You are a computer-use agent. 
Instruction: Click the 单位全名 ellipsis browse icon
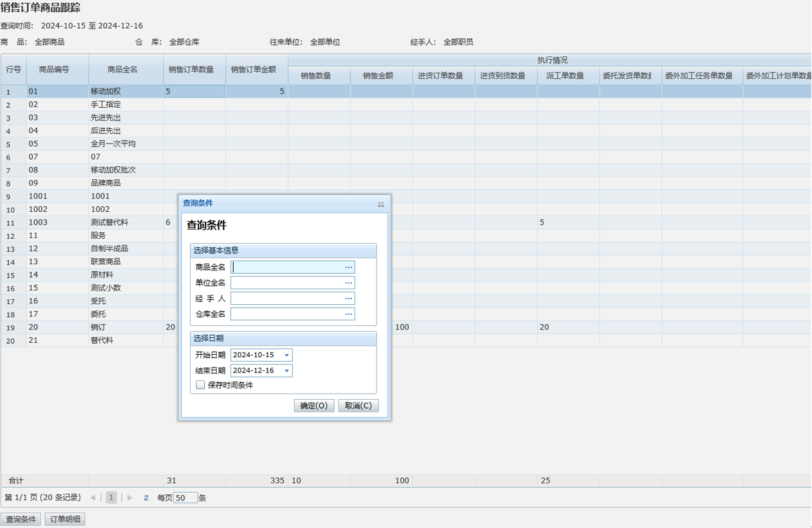348,283
